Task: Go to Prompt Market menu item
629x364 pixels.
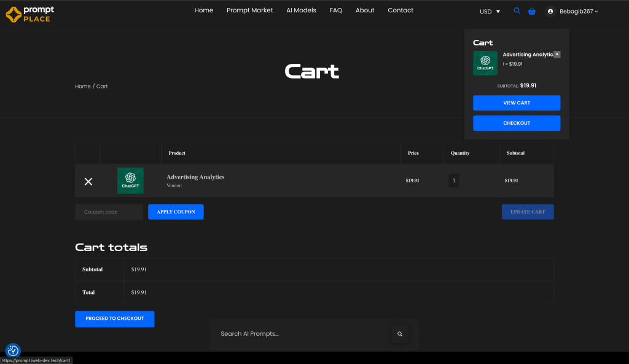Action: 249,10
